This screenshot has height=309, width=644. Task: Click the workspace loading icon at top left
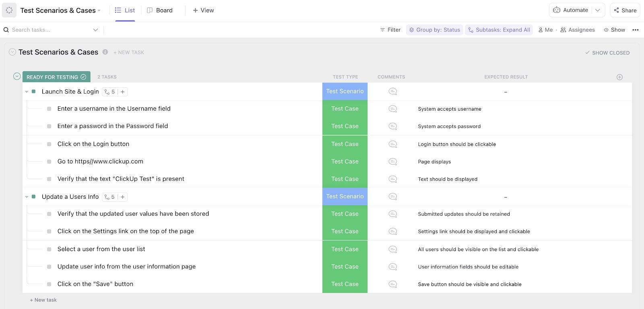coord(9,10)
